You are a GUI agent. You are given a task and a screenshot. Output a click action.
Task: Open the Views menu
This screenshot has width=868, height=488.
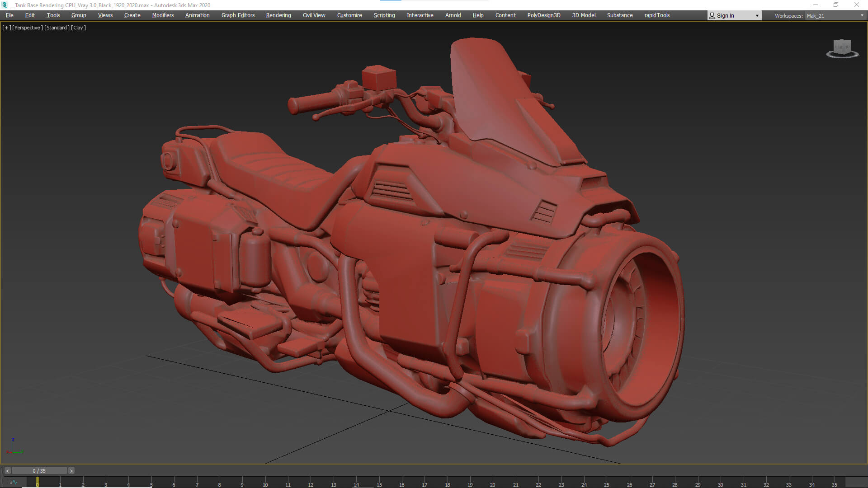point(105,15)
